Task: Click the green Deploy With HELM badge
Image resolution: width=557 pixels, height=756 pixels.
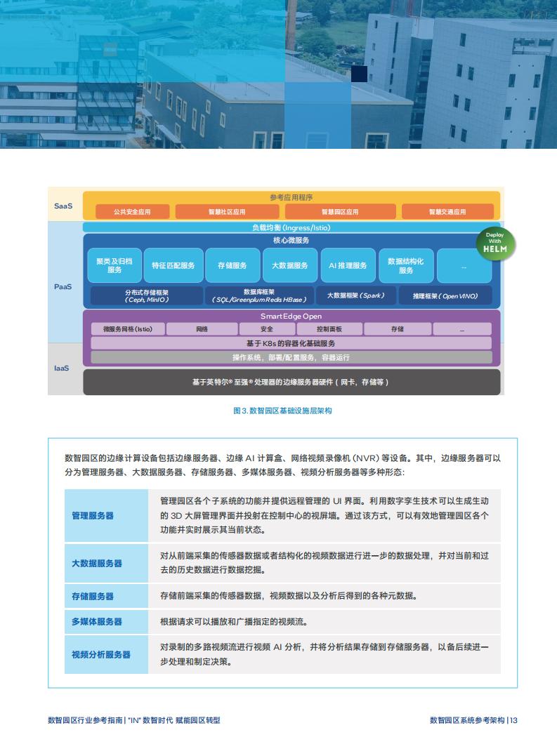Action: (495, 244)
